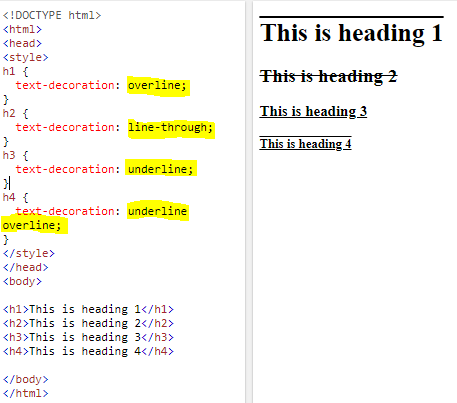Click the rendered heading 1 in the preview
Screen dimensions: 457x403
(351, 33)
